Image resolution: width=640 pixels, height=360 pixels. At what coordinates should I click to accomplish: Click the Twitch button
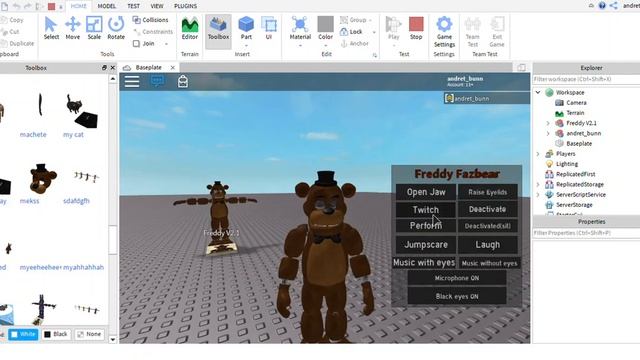(426, 209)
